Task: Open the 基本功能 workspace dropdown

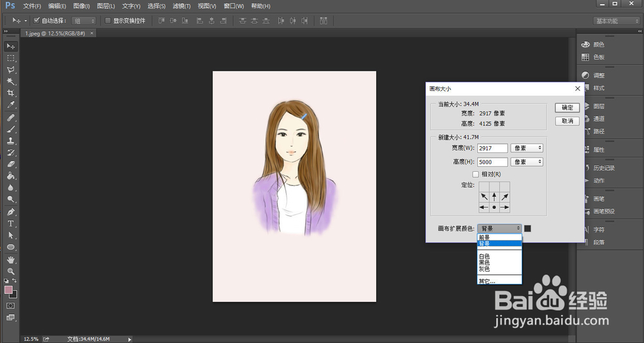Action: click(616, 21)
